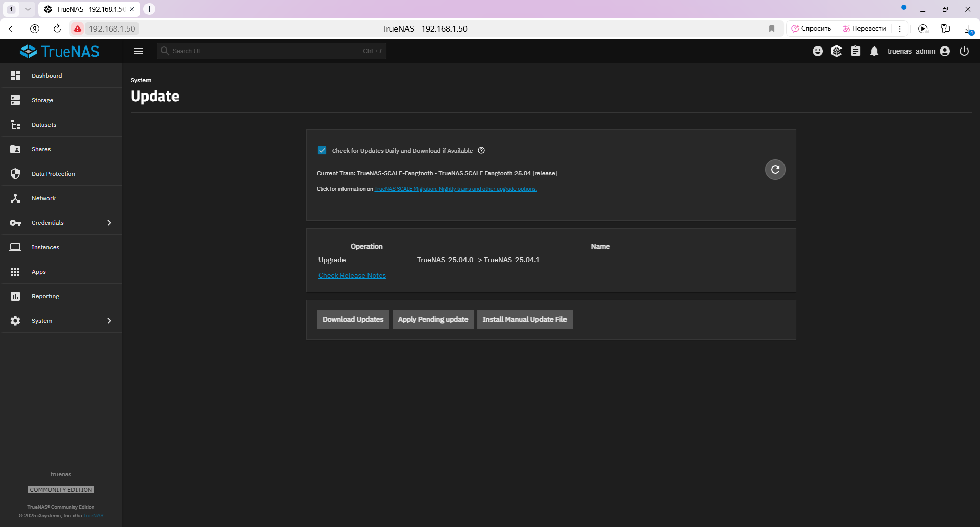Click the power button icon
Viewport: 980px width, 527px height.
(x=964, y=51)
